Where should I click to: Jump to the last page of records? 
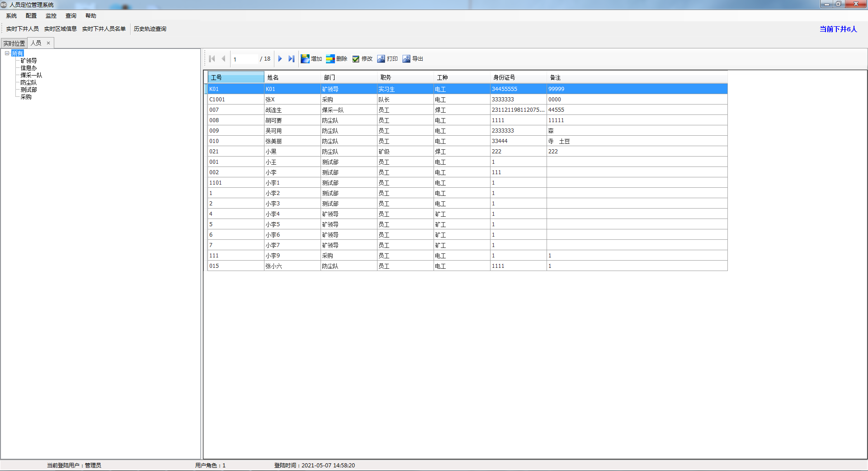291,59
